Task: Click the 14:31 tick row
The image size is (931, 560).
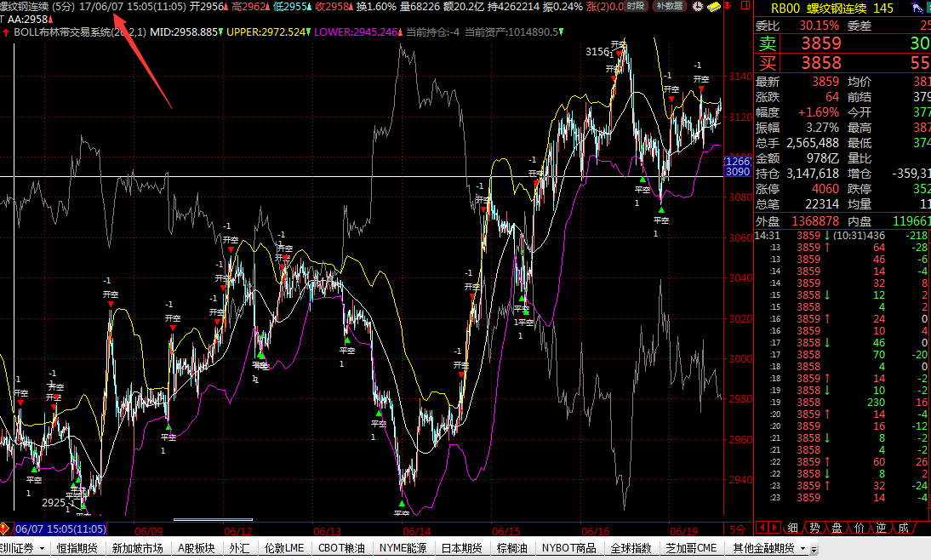Action: point(842,236)
